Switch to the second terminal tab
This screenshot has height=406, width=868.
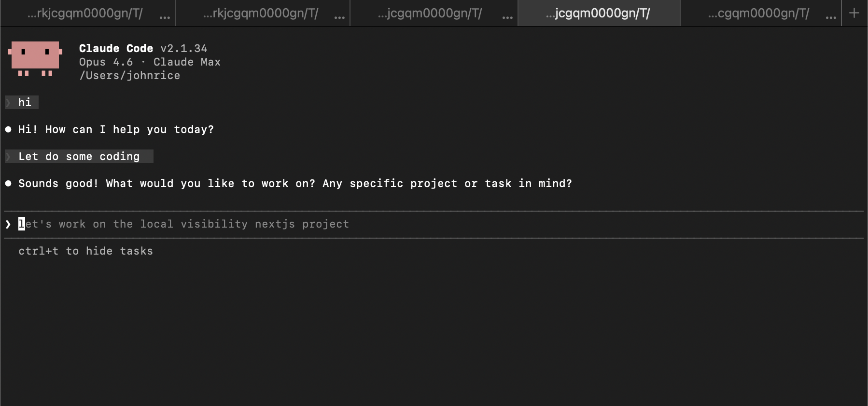(x=261, y=13)
